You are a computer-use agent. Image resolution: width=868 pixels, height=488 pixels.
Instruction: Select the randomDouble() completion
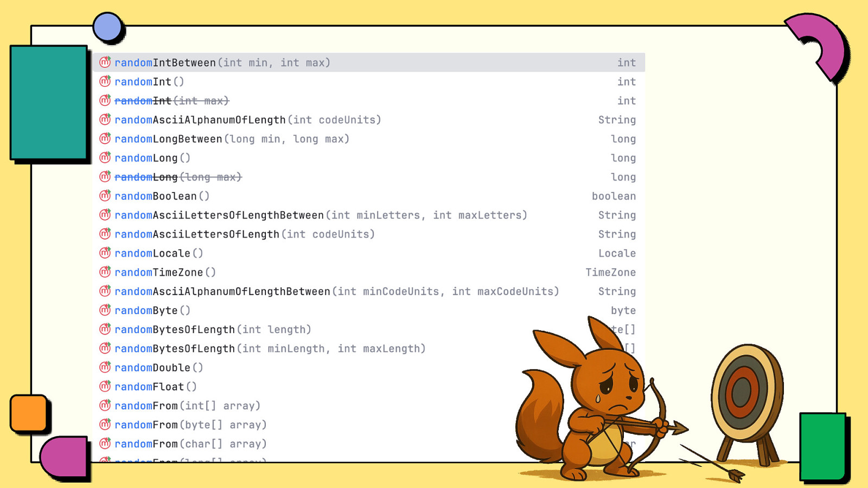369,368
